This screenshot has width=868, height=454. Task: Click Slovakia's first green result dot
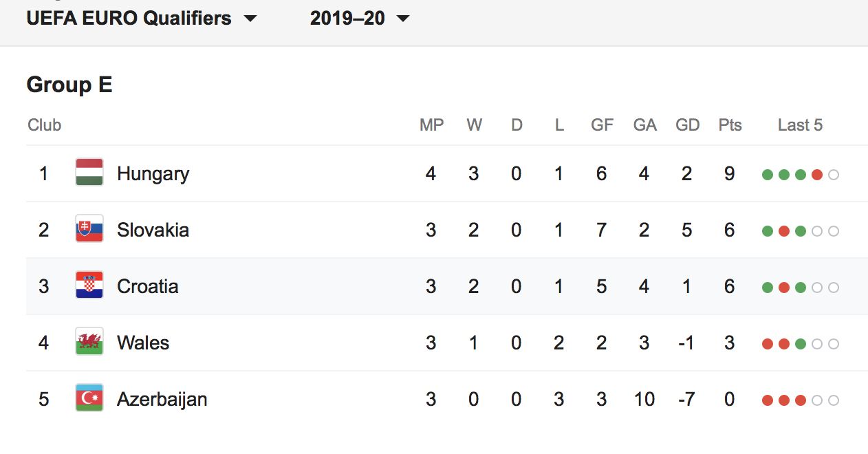click(x=768, y=231)
